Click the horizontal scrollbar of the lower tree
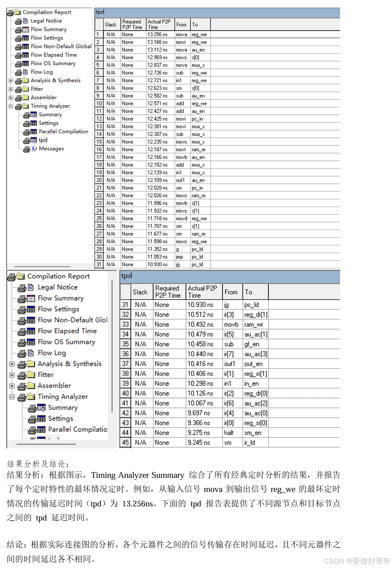 pos(46,445)
